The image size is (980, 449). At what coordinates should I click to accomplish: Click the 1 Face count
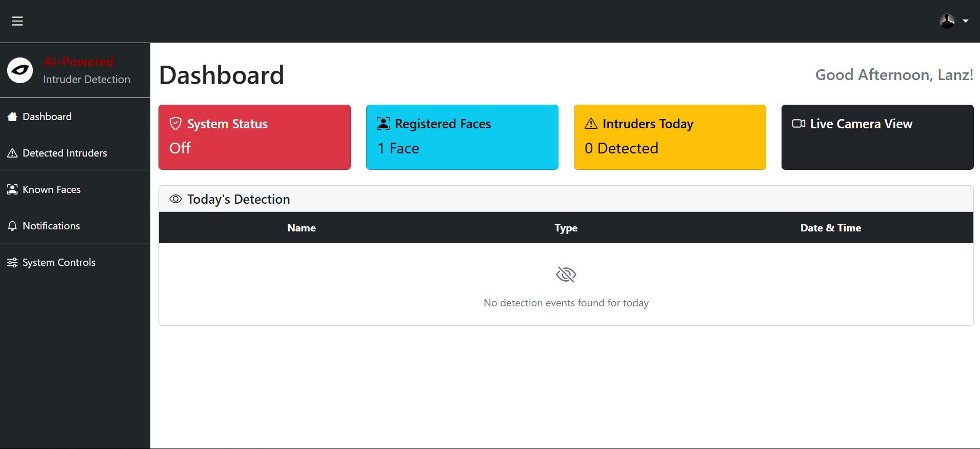pyautogui.click(x=398, y=148)
